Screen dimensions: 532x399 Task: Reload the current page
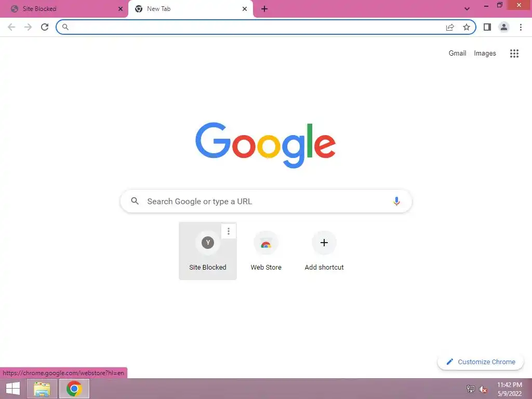(x=45, y=27)
